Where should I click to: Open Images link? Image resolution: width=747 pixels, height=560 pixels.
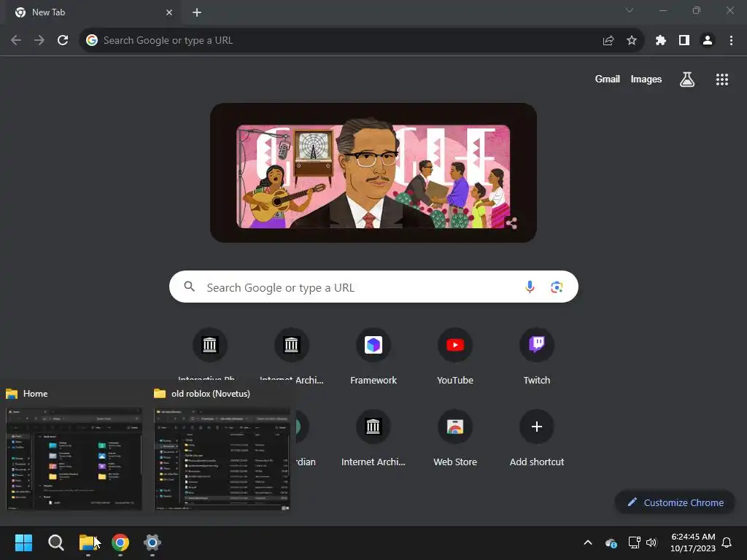[646, 79]
